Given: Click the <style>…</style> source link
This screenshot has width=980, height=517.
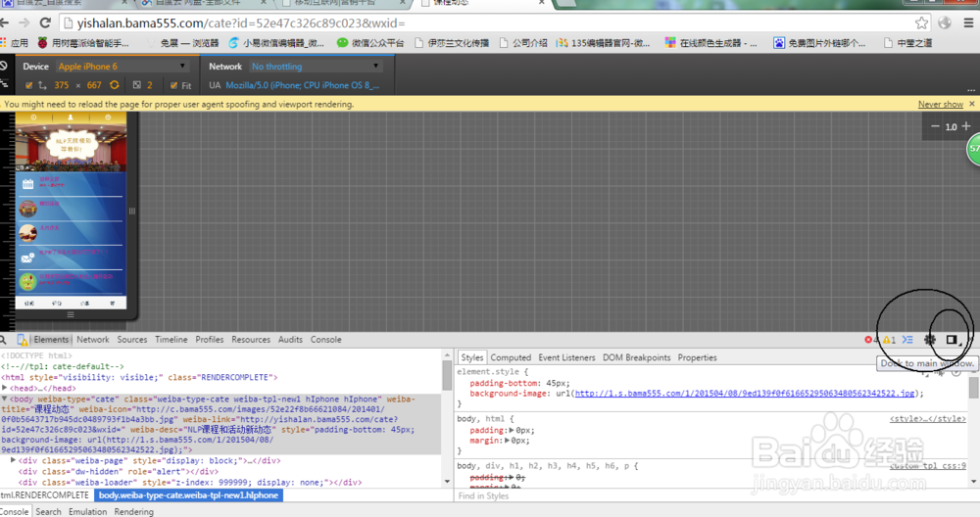Looking at the screenshot, I should coord(927,418).
